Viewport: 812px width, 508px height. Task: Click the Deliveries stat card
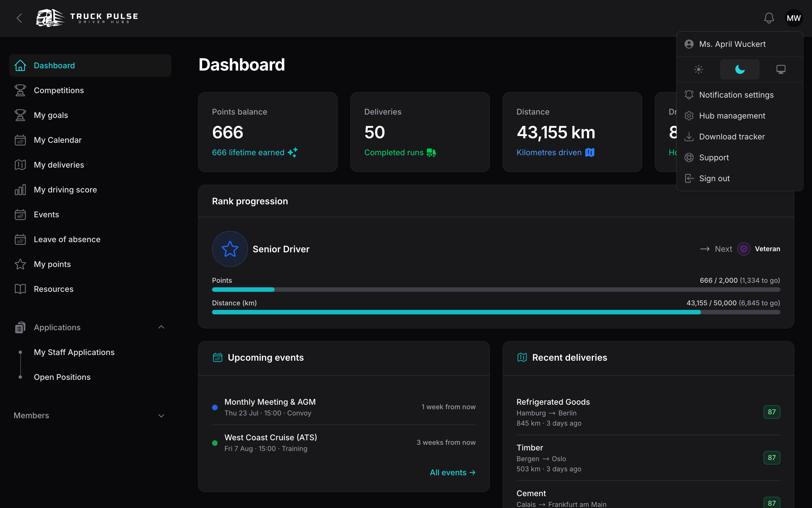point(420,132)
